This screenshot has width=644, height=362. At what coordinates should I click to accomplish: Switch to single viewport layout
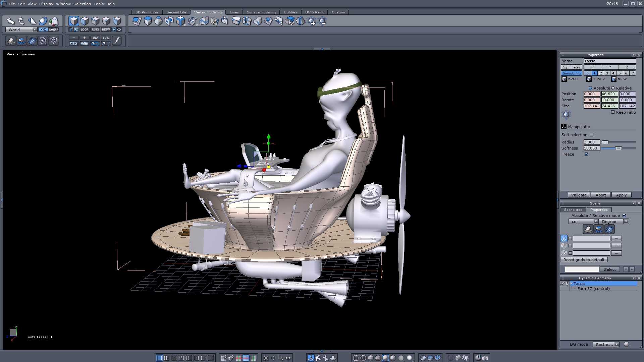159,358
